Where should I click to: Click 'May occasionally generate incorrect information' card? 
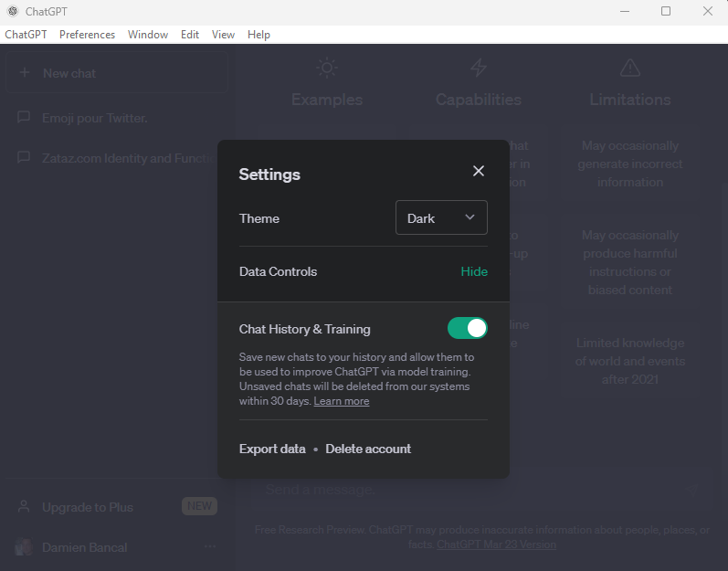[630, 164]
